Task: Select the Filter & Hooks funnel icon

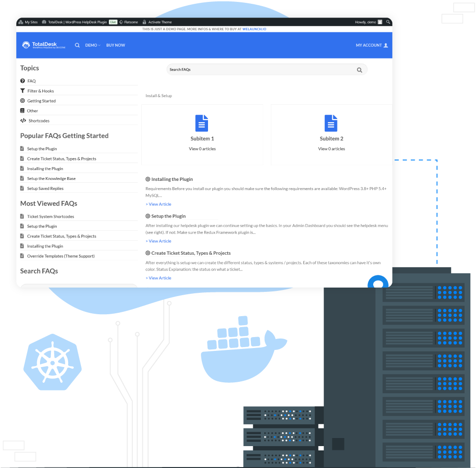Action: pos(23,90)
